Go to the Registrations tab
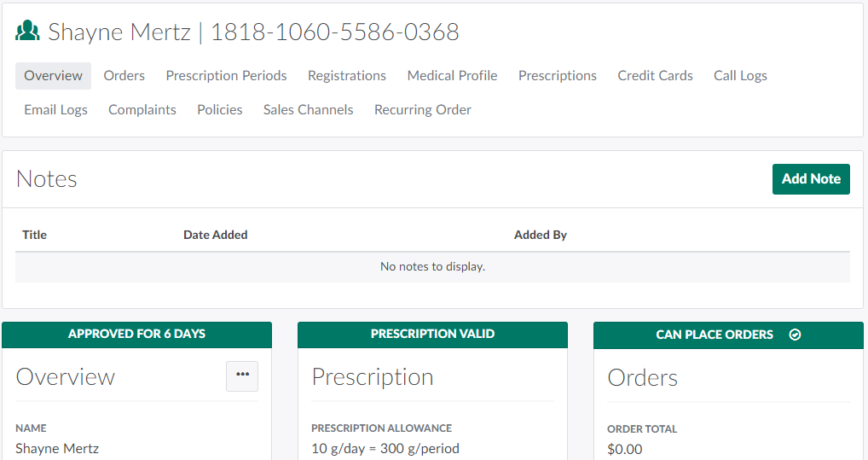The width and height of the screenshot is (868, 460). [x=347, y=76]
